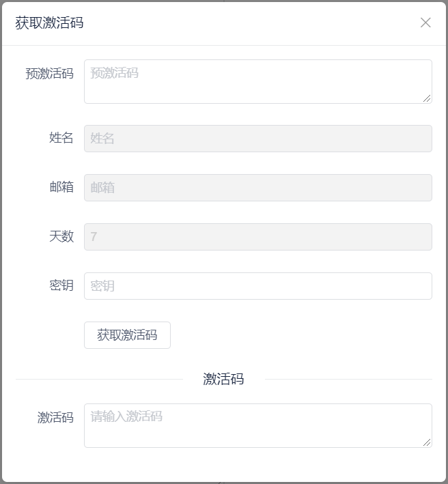Image resolution: width=448 pixels, height=484 pixels.
Task: Click the 姓名 field label
Action: pyautogui.click(x=61, y=138)
